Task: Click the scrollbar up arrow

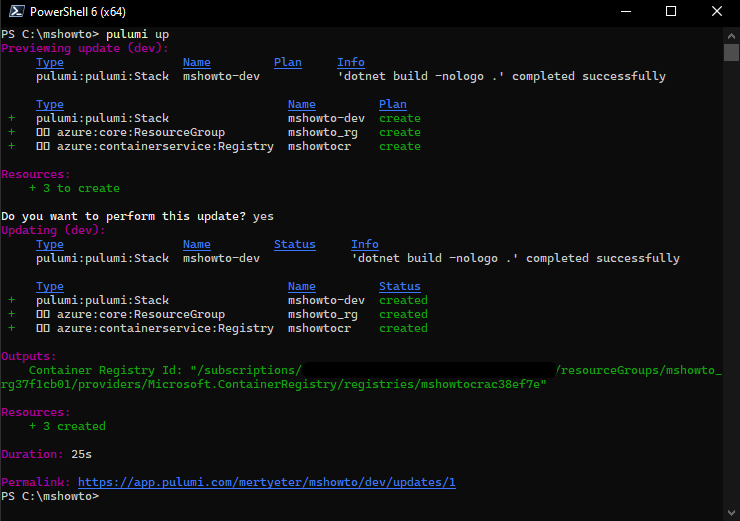Action: 731,36
